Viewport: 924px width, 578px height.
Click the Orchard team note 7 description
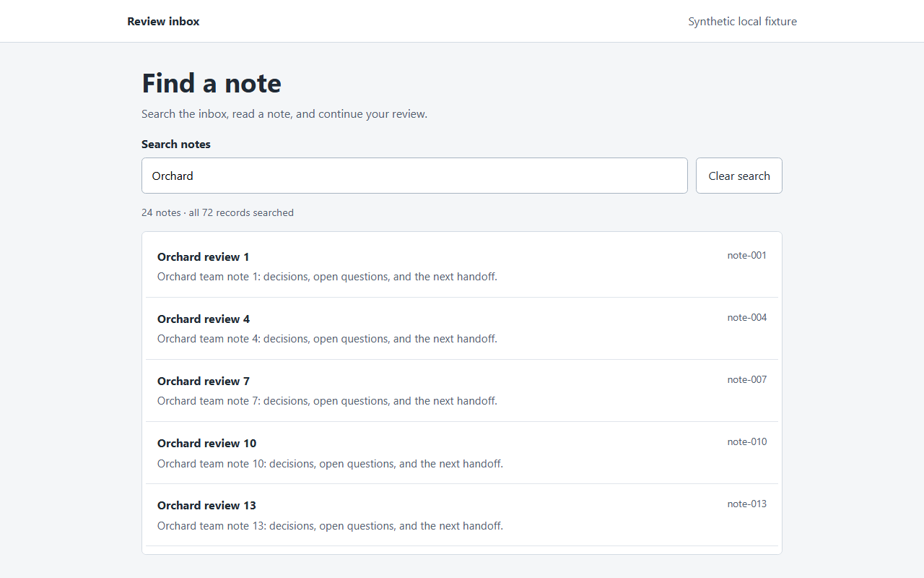(x=327, y=401)
